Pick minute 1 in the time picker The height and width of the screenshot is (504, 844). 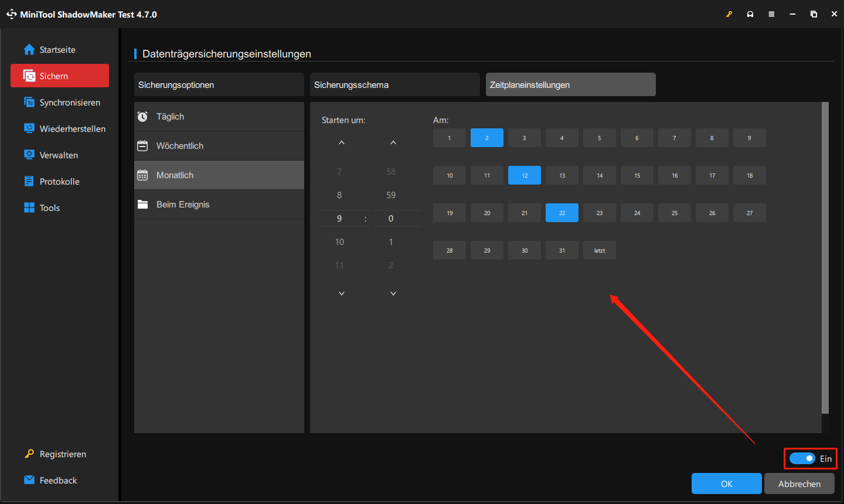click(x=391, y=242)
